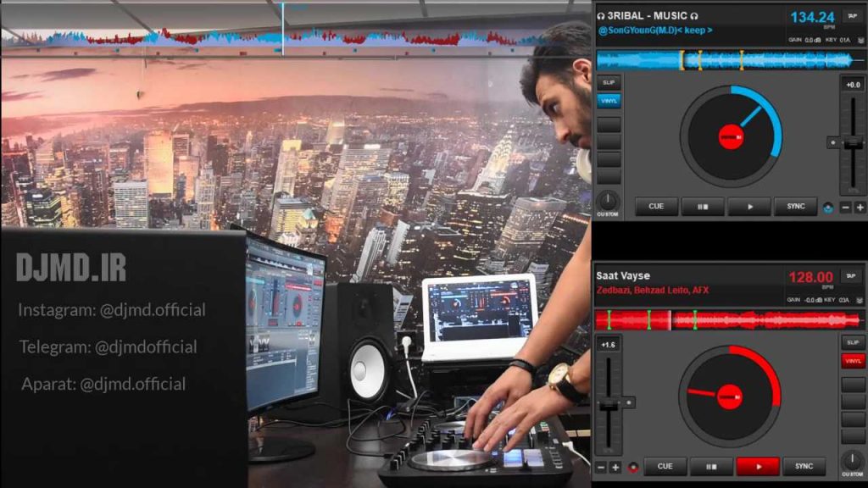Jump to last green cue marker on red waveform
This screenshot has width=868, height=488.
click(x=695, y=319)
